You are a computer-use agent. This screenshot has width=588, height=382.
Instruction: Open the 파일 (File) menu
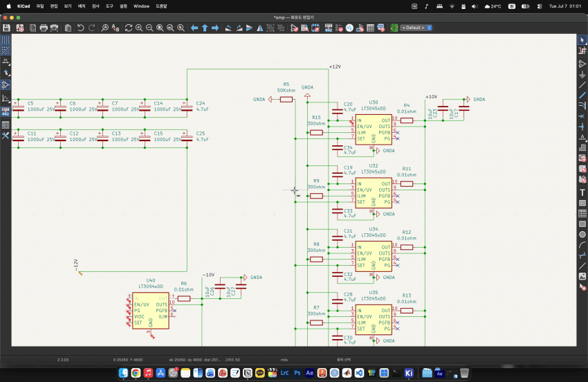click(40, 6)
